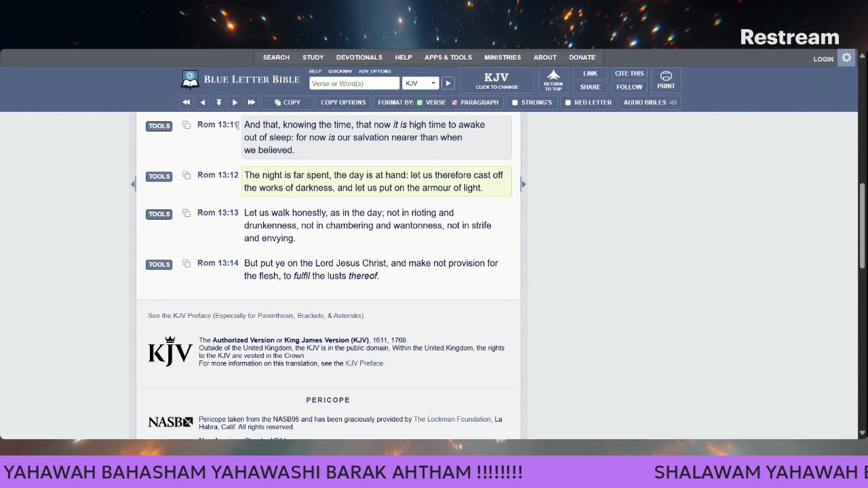
Task: Click the left page-edge previous arrow
Action: pyautogui.click(x=133, y=184)
